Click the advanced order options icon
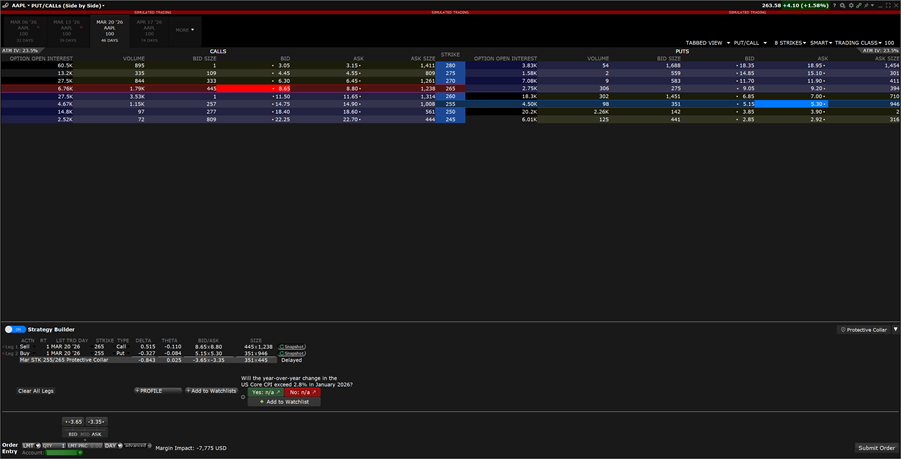The image size is (901, 459). tap(149, 445)
